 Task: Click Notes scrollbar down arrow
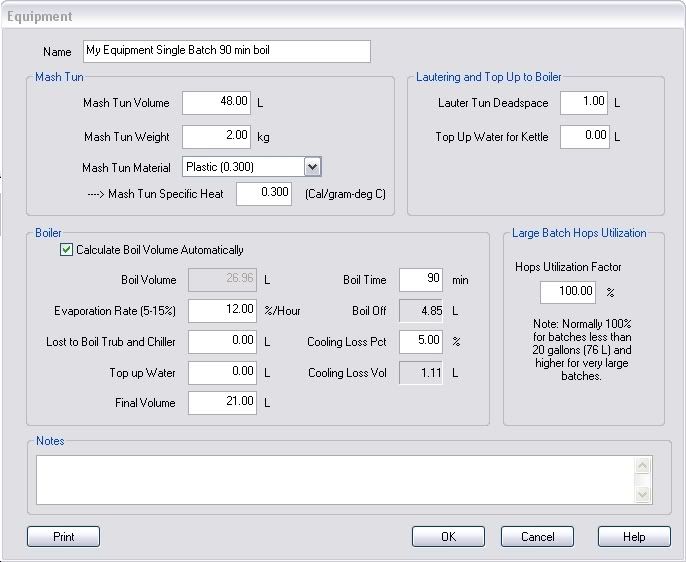(x=642, y=495)
